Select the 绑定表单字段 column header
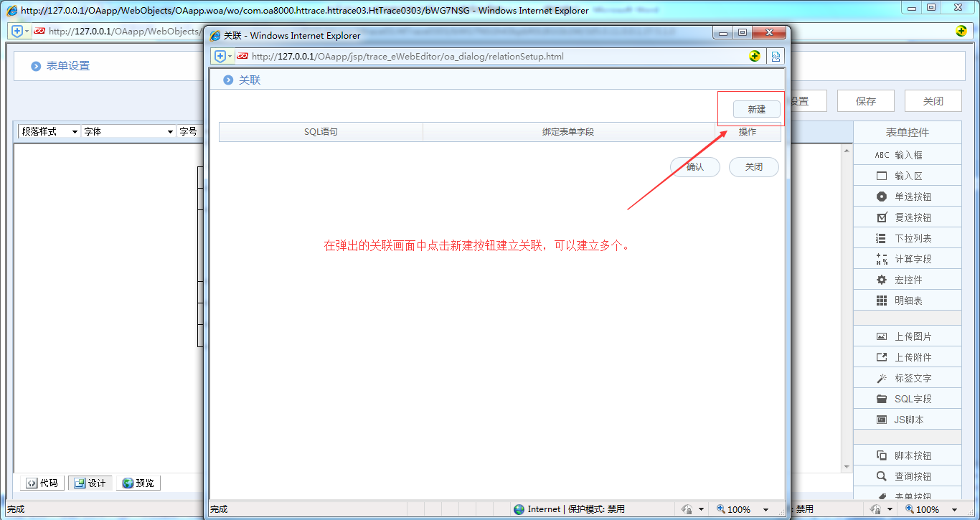 tap(568, 132)
